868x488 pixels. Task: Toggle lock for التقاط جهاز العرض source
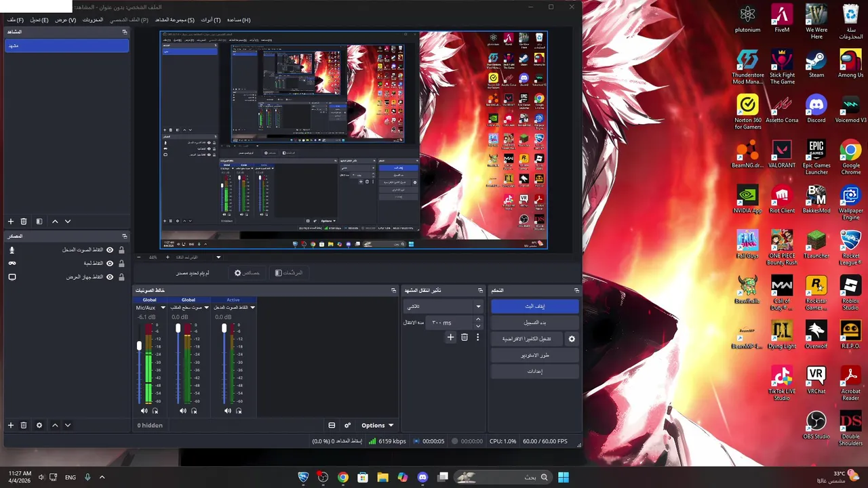tap(121, 277)
